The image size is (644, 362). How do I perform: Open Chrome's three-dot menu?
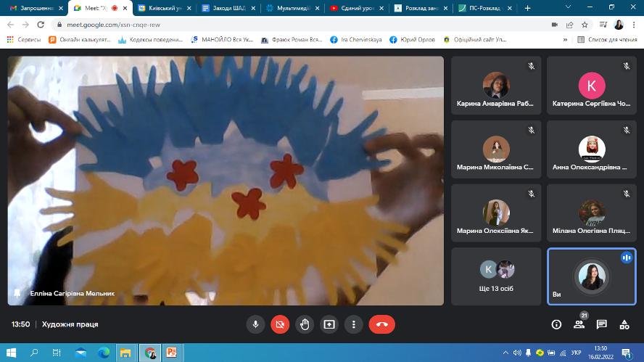634,25
